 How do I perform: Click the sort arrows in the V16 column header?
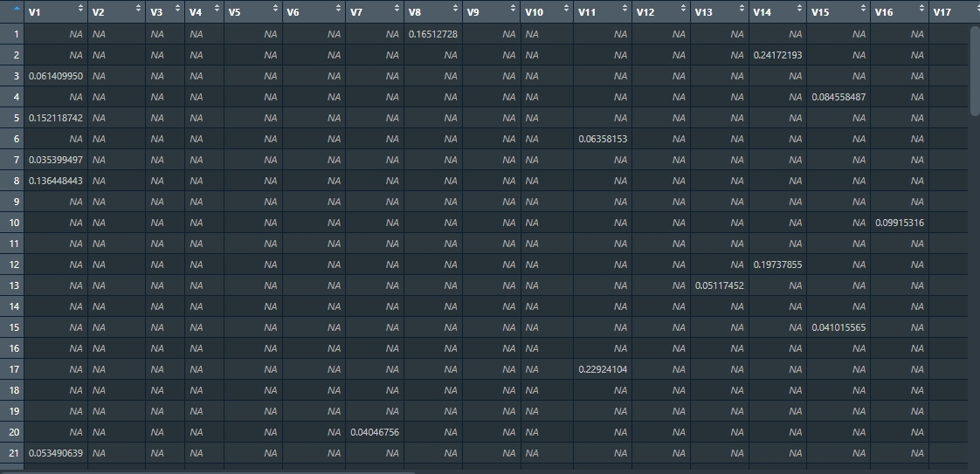920,9
